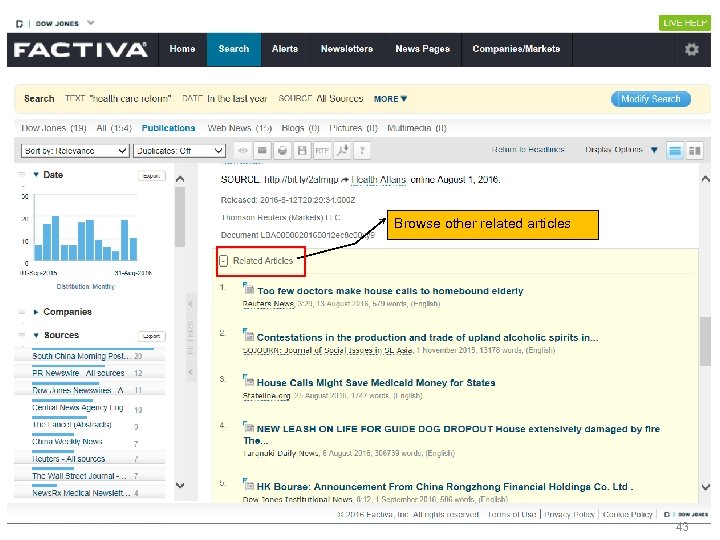The image size is (720, 540).
Task: Return to Headlines link
Action: (x=528, y=150)
